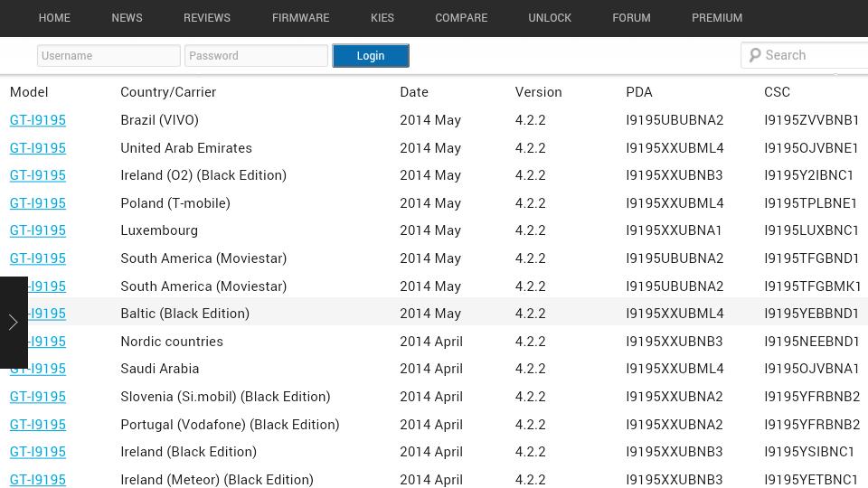Open GT-I9195 link for Luxembourg
Screen dimensions: 868x488
point(38,230)
